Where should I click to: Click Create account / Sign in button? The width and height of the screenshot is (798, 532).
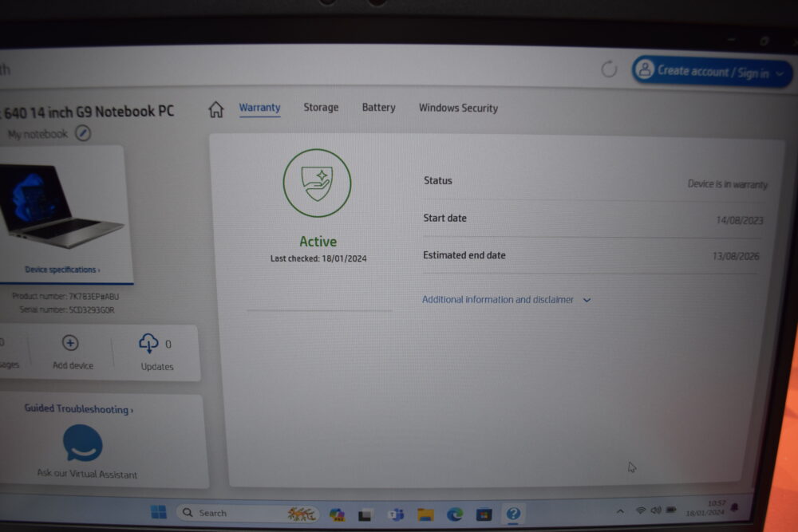click(712, 72)
